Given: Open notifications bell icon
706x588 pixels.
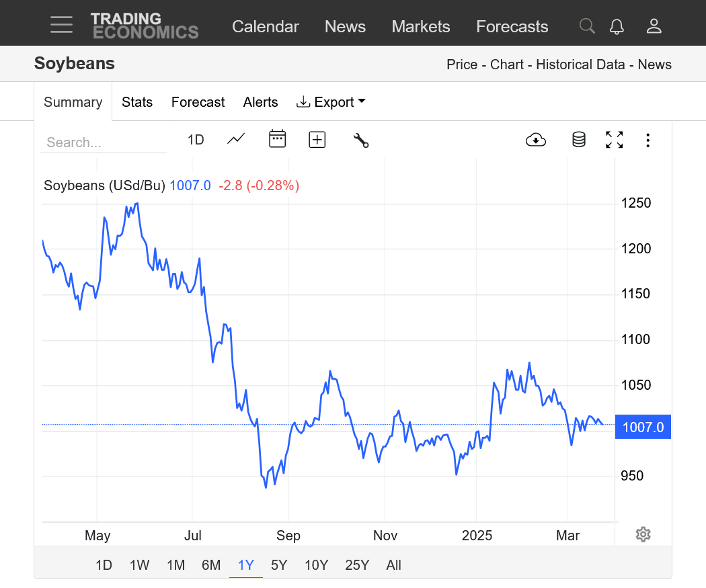Looking at the screenshot, I should [617, 26].
